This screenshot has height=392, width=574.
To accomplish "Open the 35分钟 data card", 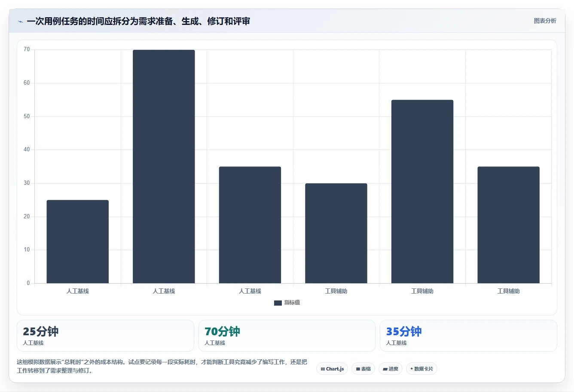I will (468, 336).
